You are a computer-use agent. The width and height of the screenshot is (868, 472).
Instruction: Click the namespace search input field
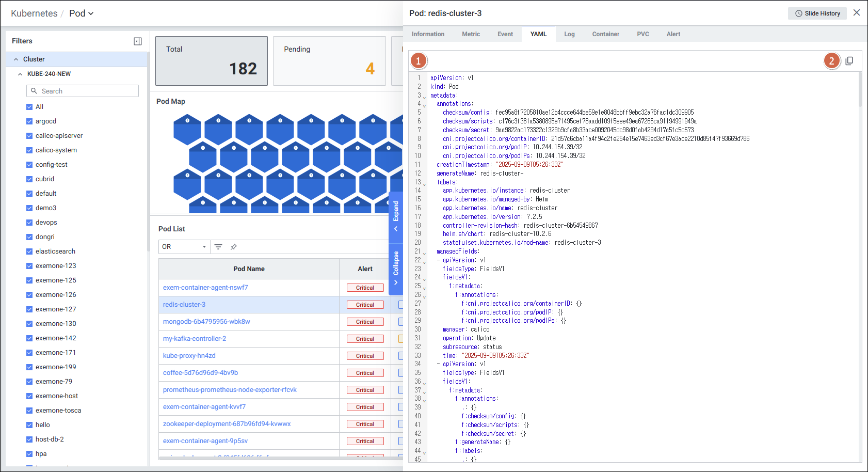coord(88,91)
